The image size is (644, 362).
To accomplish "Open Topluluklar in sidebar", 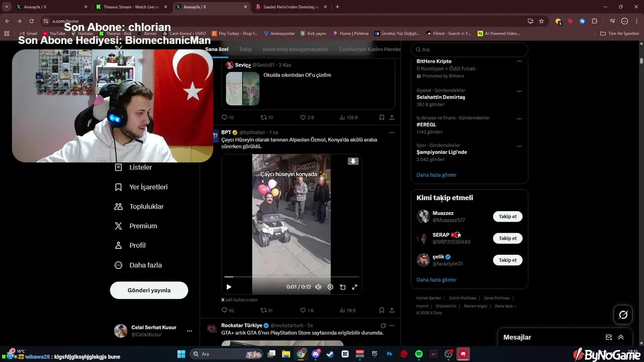I will point(139,207).
